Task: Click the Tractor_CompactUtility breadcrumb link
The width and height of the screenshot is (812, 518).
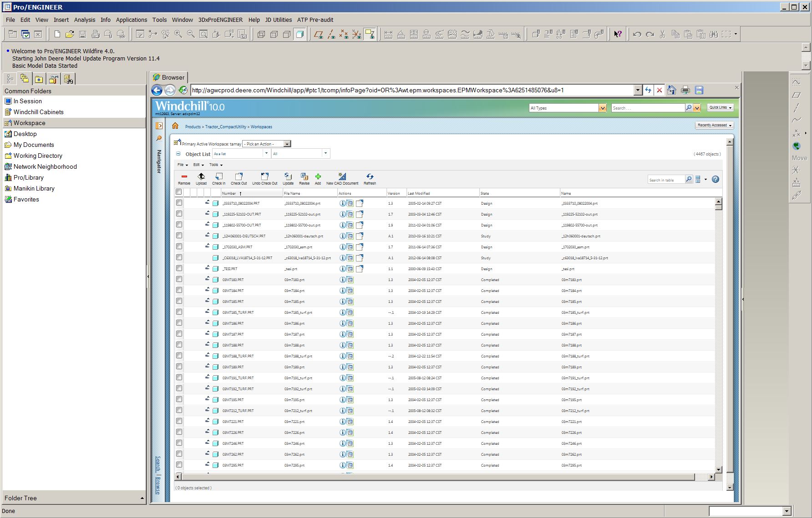Action: coord(225,127)
